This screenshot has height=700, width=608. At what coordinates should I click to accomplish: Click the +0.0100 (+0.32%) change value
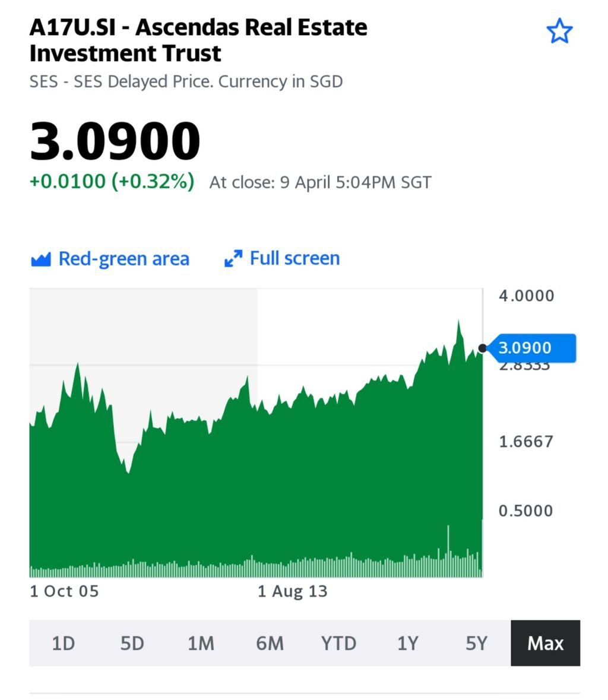point(112,181)
